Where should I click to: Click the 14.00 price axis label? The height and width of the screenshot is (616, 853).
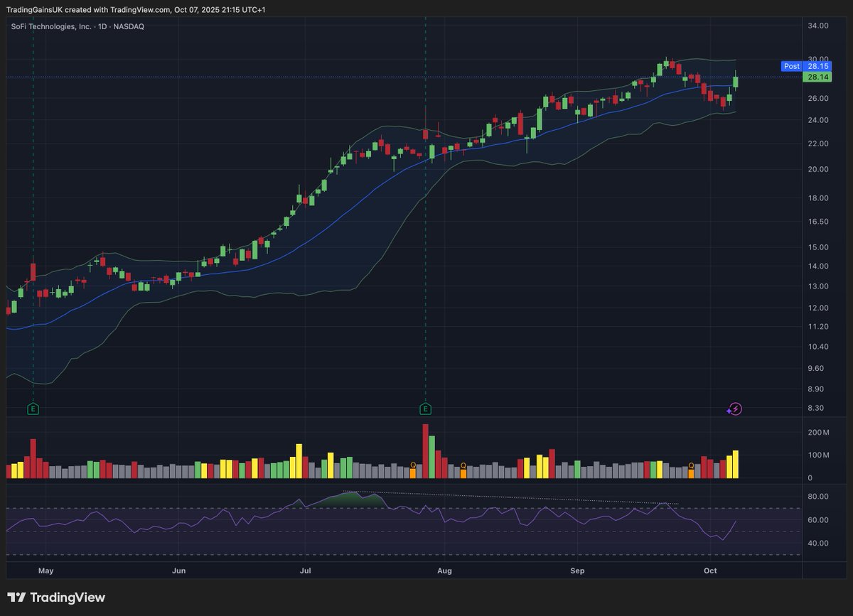click(x=819, y=266)
